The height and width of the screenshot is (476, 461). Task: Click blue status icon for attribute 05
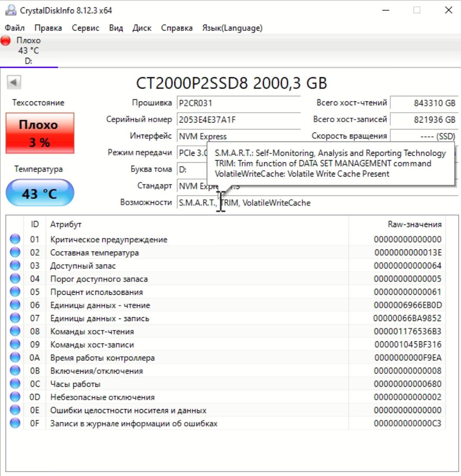coord(15,291)
